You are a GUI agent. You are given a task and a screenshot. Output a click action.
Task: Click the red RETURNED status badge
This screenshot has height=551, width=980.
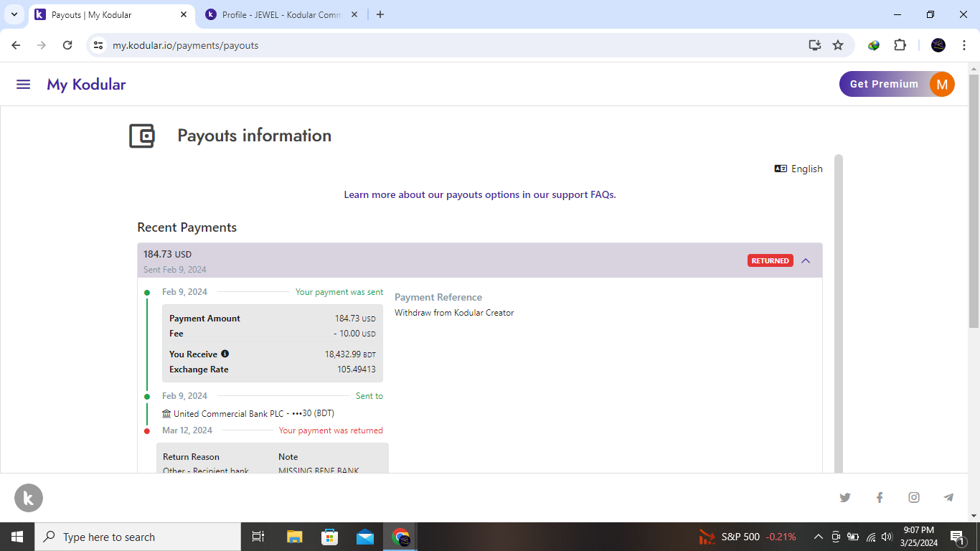[771, 260]
